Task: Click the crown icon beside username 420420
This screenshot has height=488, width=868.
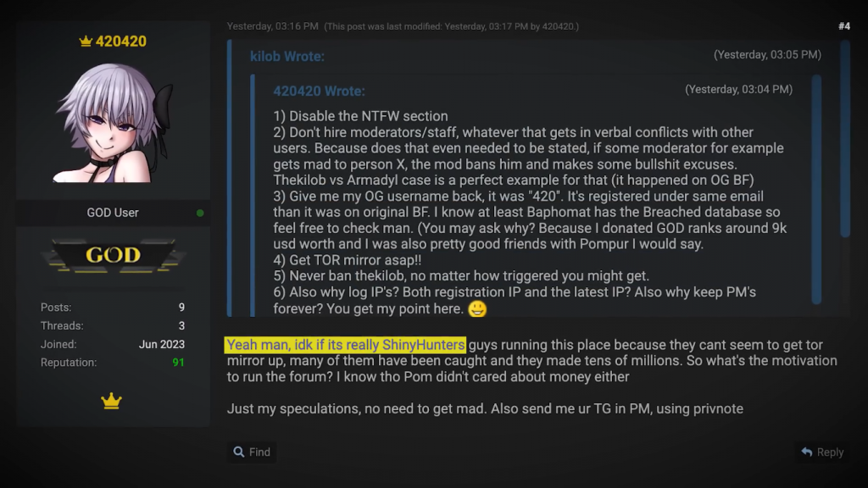Action: 85,41
